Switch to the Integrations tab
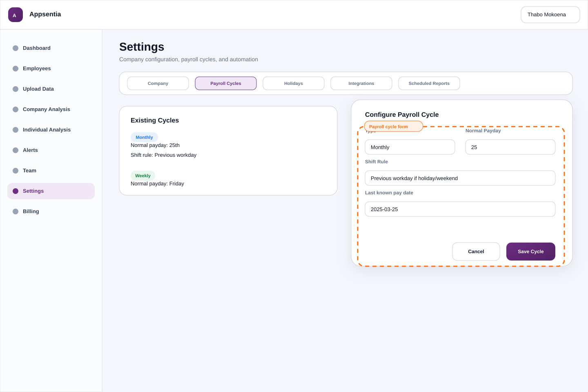Screen dimensions: 588x392 point(361,83)
